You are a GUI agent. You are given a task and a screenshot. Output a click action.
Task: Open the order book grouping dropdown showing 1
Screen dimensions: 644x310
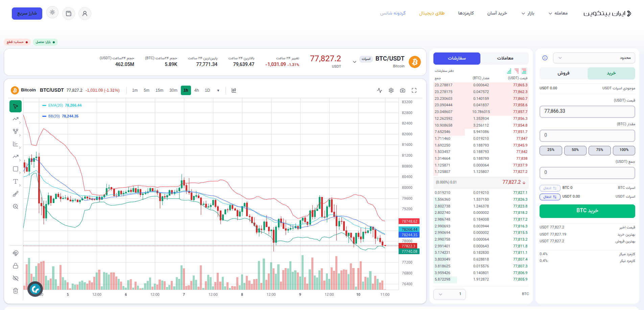(x=450, y=294)
